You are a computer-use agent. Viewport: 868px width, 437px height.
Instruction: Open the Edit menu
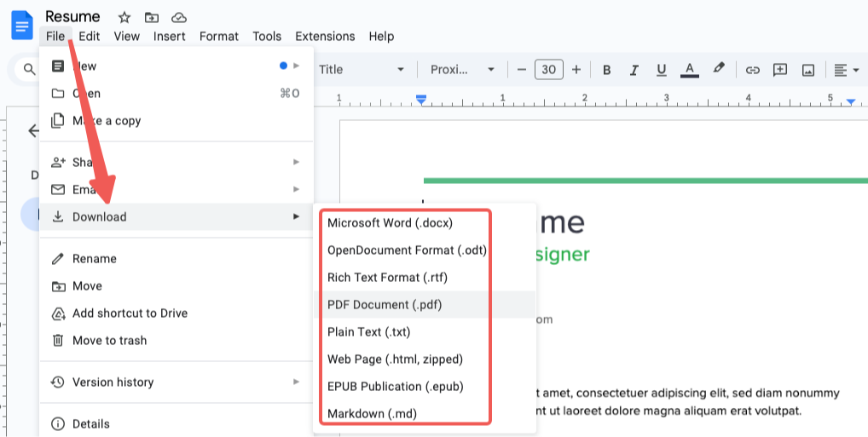click(90, 37)
